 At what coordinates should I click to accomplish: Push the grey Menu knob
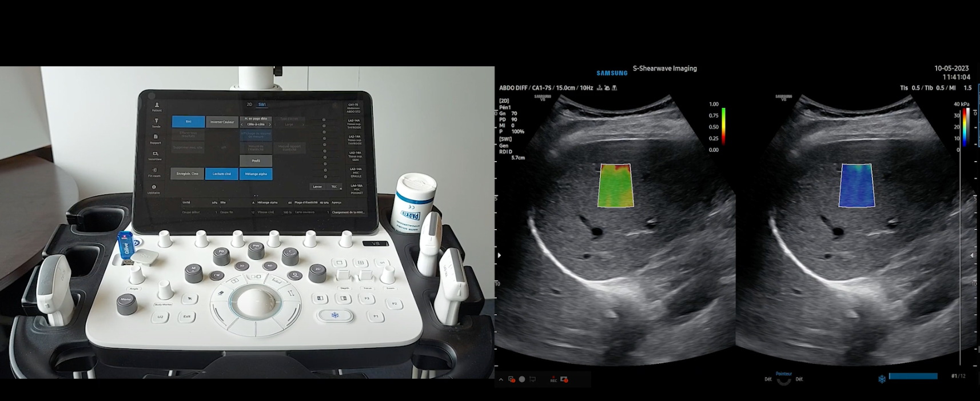pos(127,304)
